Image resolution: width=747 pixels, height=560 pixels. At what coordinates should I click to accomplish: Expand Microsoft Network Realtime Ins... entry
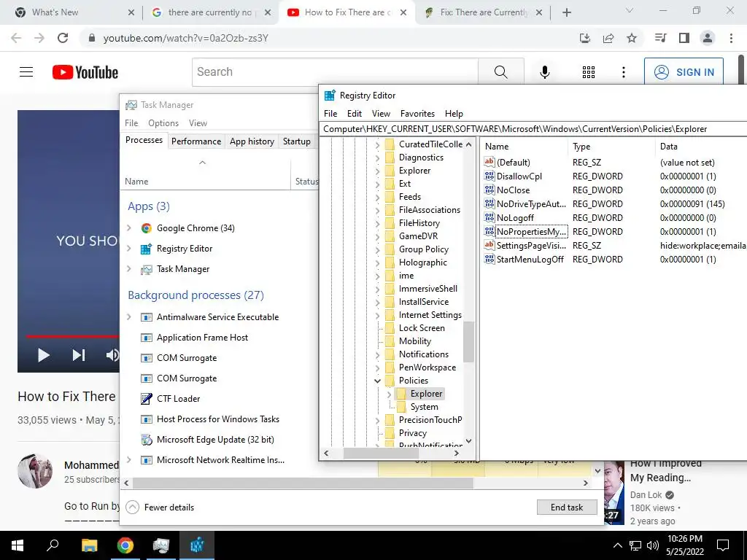click(128, 460)
